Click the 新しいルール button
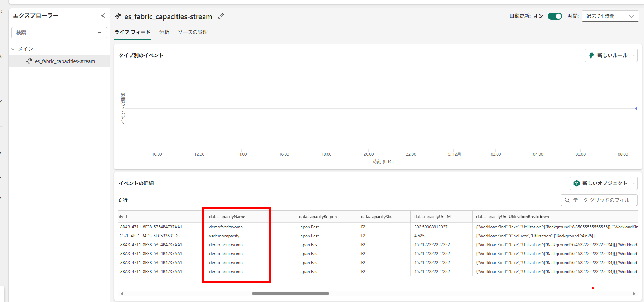 pyautogui.click(x=608, y=55)
